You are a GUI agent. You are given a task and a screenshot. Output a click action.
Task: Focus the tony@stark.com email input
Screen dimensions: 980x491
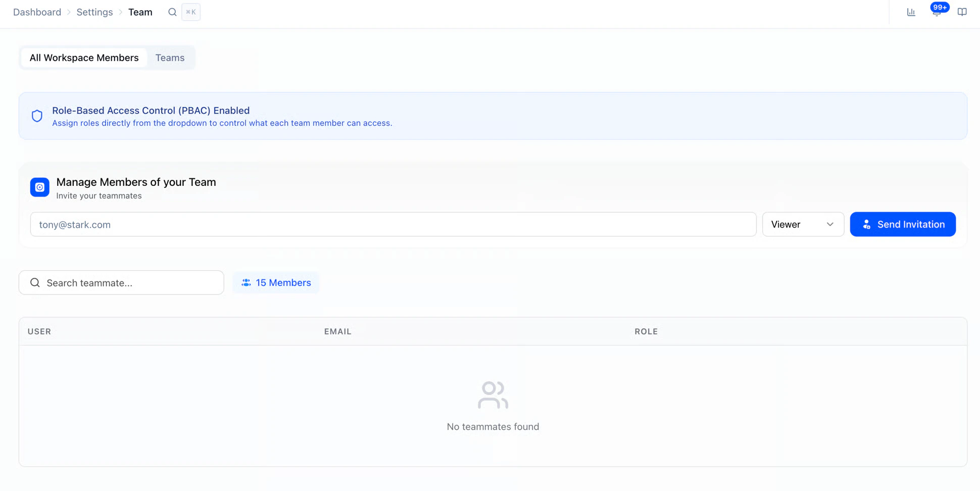[x=393, y=224]
